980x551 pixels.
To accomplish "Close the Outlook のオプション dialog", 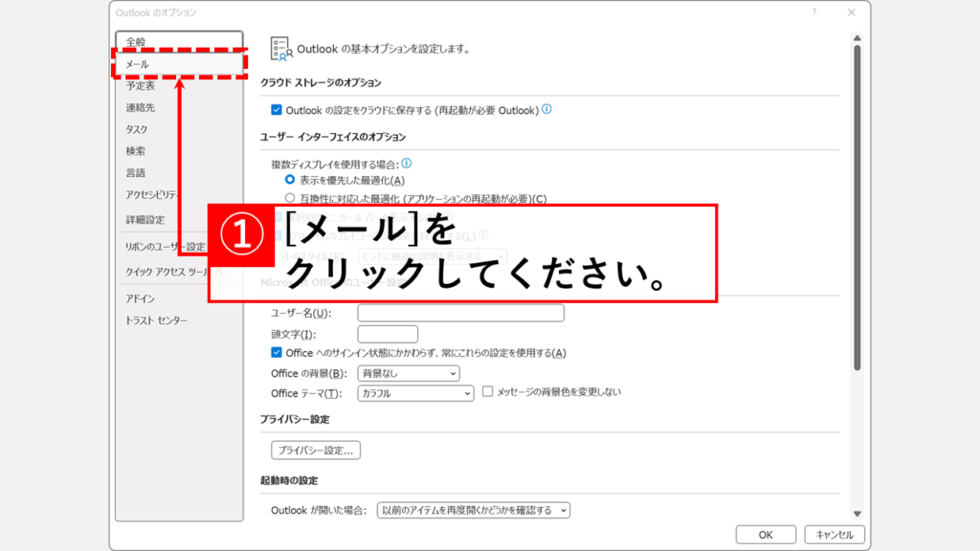I will click(851, 12).
